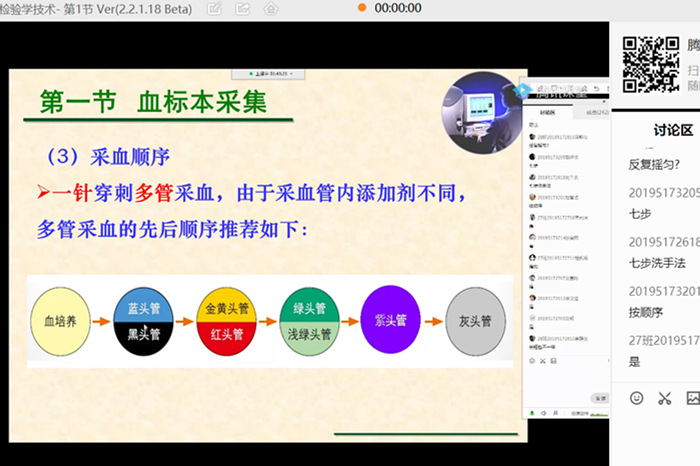
Task: Click the 发送 send button in small chat
Action: pos(598,396)
